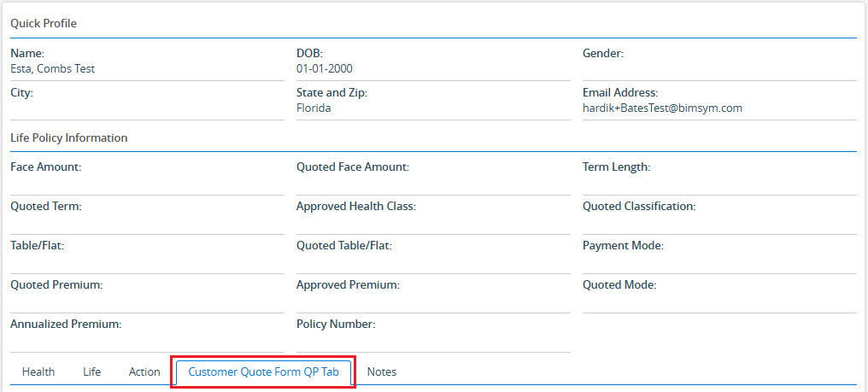Screen dimensions: 868x392
Task: Click the Approved Health Class field
Action: coord(433,214)
